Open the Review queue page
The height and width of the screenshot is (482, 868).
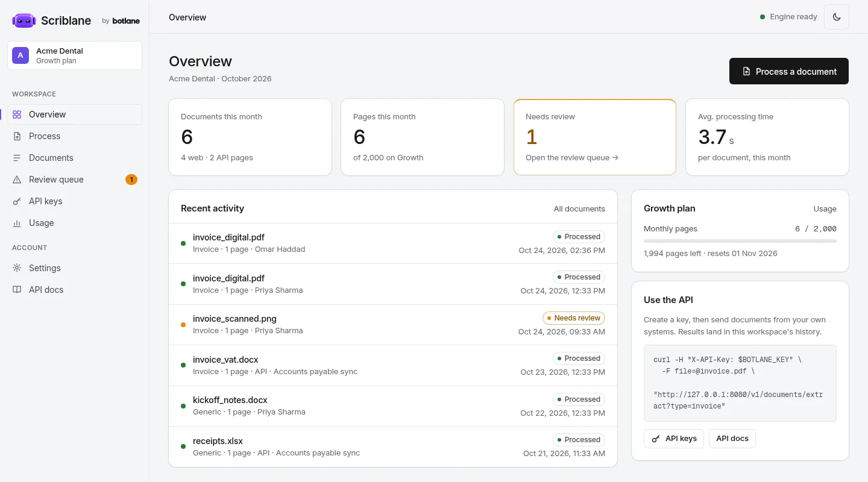click(x=75, y=180)
